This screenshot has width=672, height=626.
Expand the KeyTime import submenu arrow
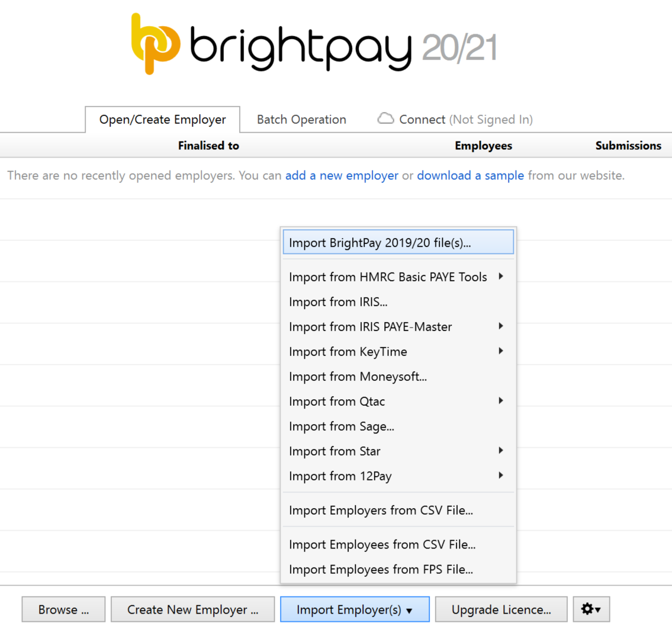[500, 351]
